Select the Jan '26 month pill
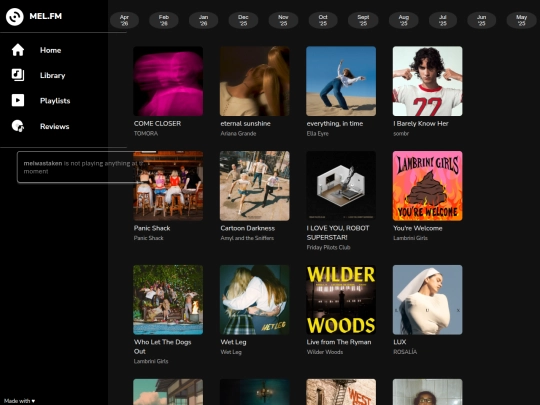Screen dimensions: 540x405 click(x=204, y=20)
